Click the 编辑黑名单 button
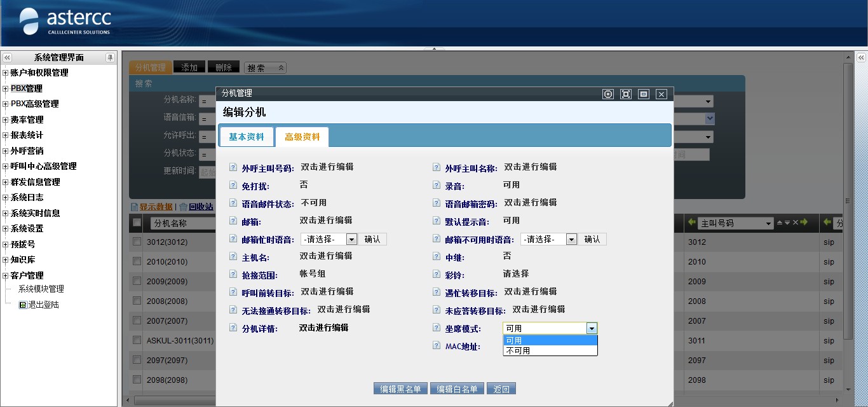The image size is (868, 407). (400, 389)
